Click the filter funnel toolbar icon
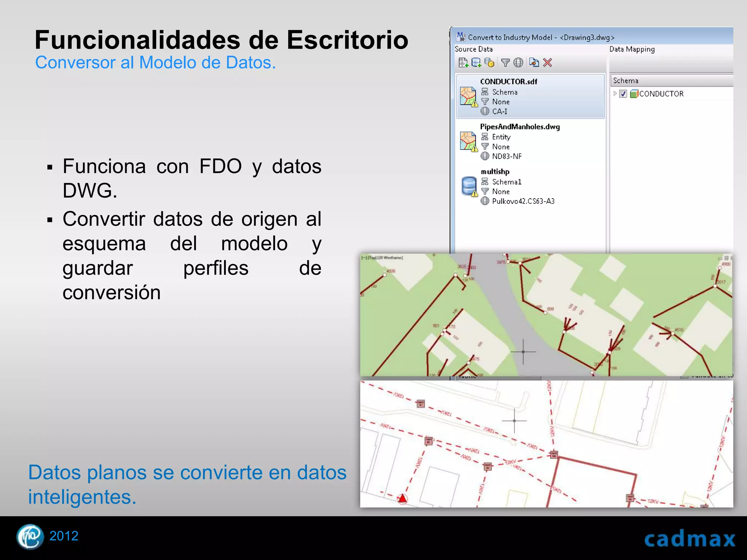 point(505,63)
